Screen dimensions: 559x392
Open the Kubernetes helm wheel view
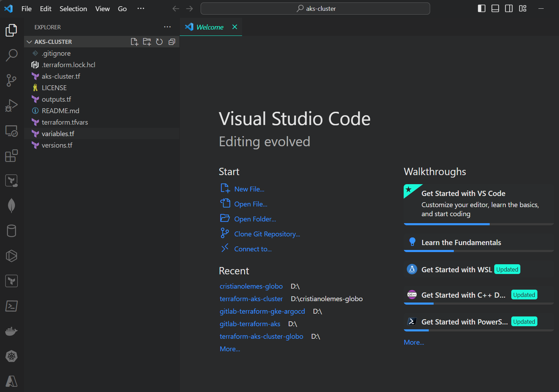[11, 356]
